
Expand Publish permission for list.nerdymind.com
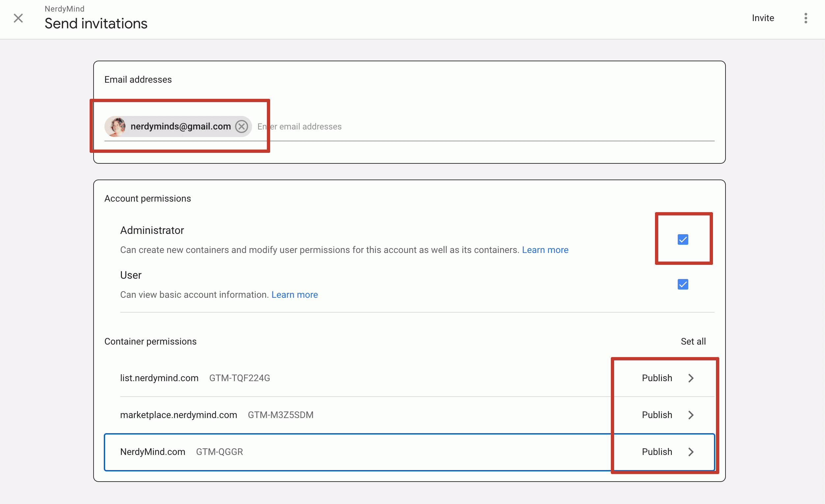(x=657, y=378)
